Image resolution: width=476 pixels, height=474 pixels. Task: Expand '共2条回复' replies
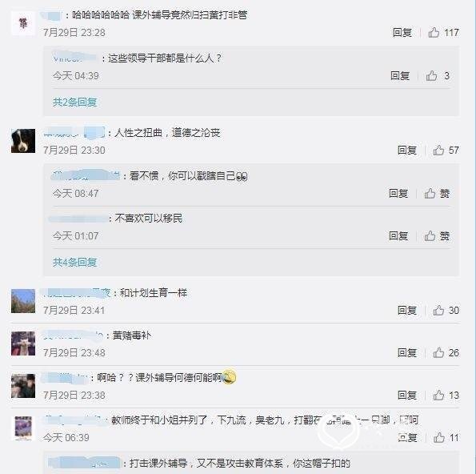coord(74,102)
